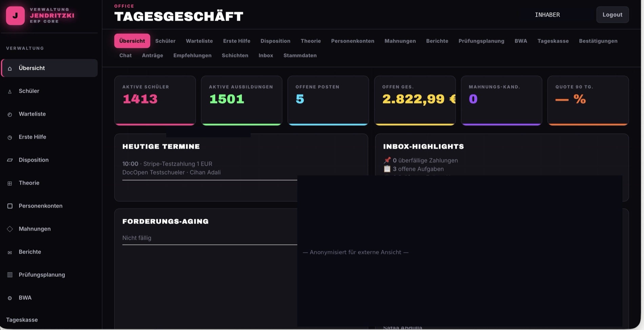Select the Disposition tab
The image size is (644, 330).
(x=275, y=41)
